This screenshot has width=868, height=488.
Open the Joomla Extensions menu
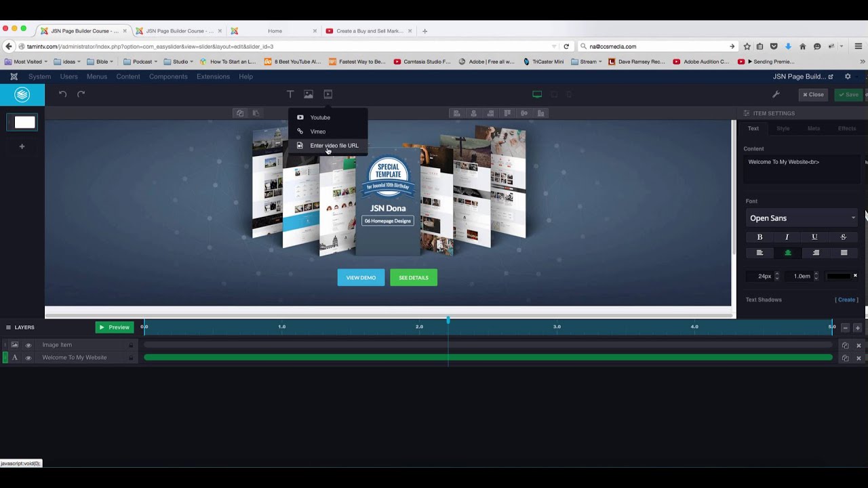coord(213,77)
